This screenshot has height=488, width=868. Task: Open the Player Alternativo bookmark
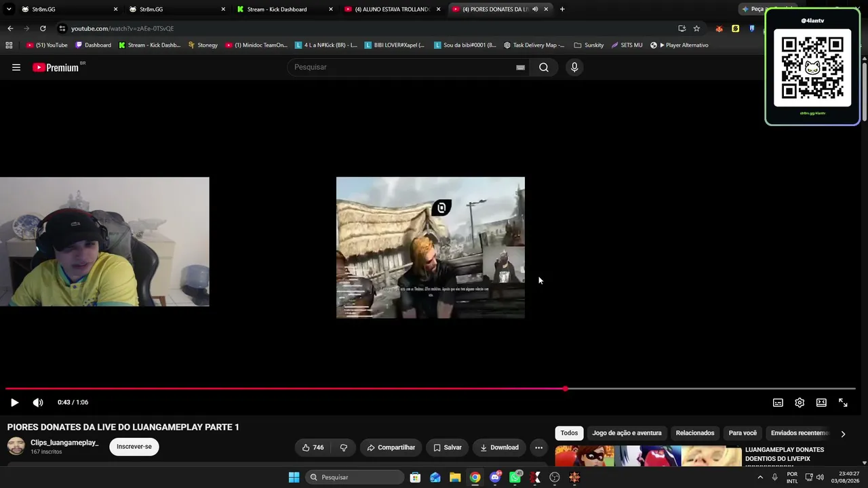pos(679,45)
